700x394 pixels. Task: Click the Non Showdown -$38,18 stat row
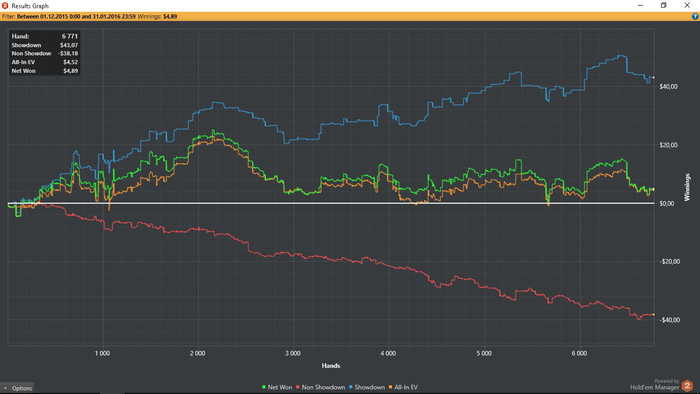45,54
